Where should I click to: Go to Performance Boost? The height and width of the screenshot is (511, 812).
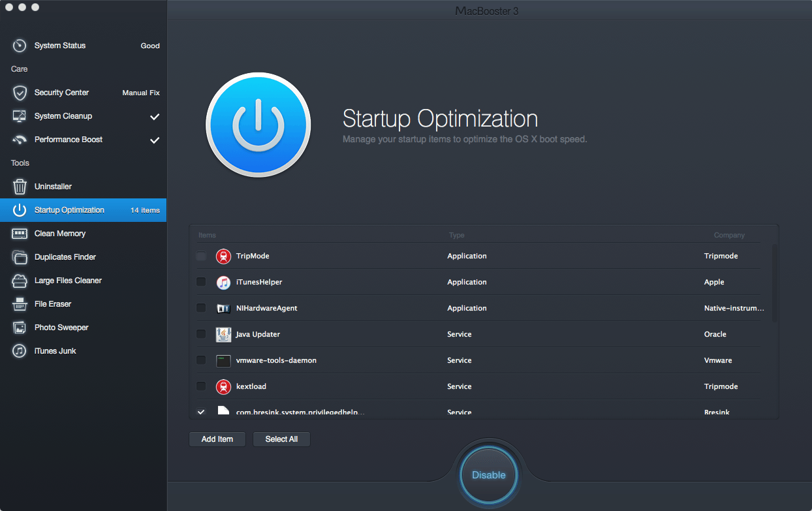tap(83, 140)
